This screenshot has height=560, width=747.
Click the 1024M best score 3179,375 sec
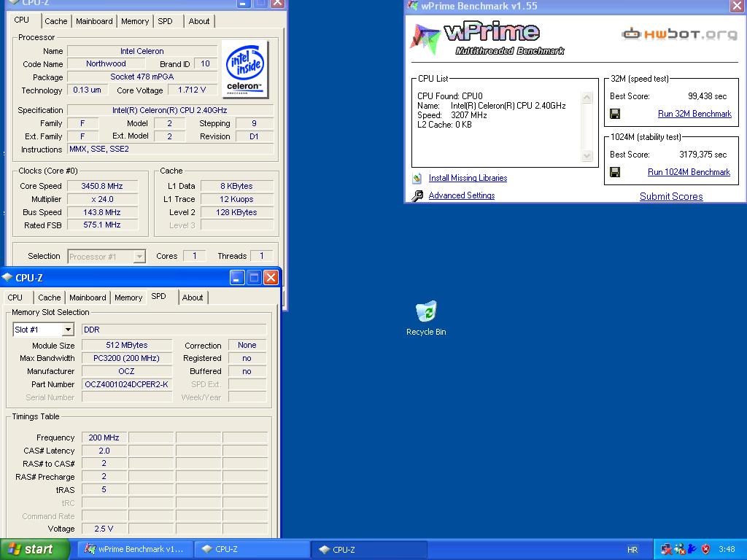click(703, 155)
